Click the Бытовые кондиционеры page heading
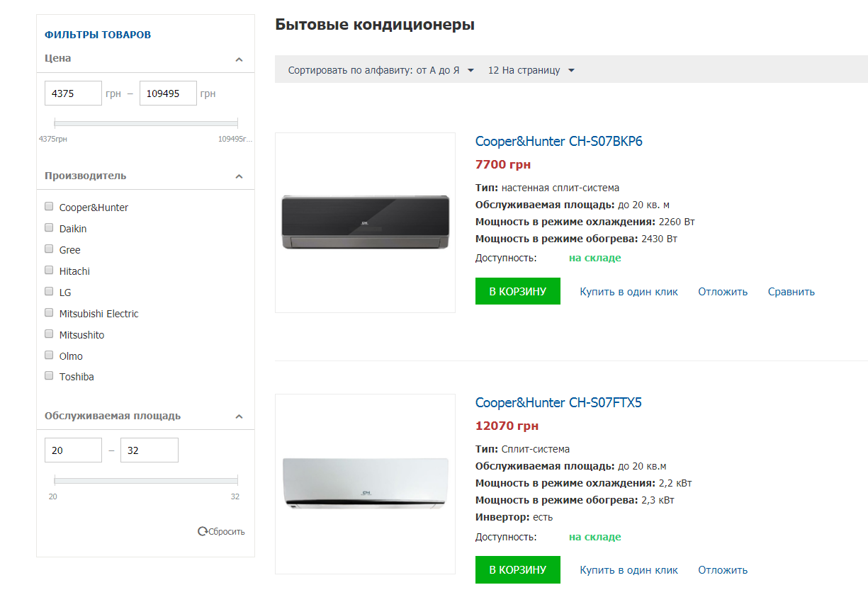 coord(375,25)
